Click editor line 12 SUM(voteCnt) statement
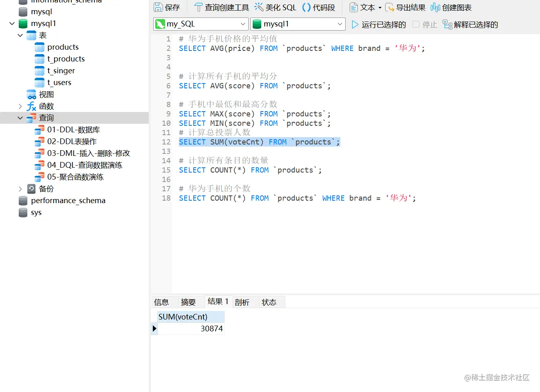Image resolution: width=540 pixels, height=392 pixels. [259, 142]
